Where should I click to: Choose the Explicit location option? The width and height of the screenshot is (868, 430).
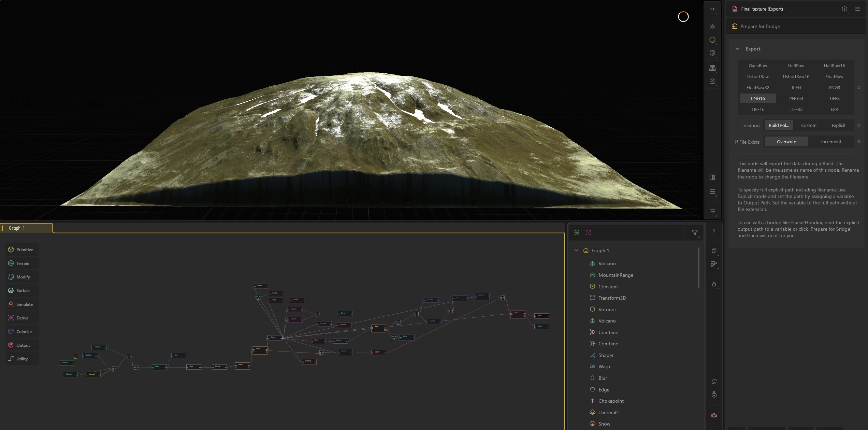pos(838,126)
